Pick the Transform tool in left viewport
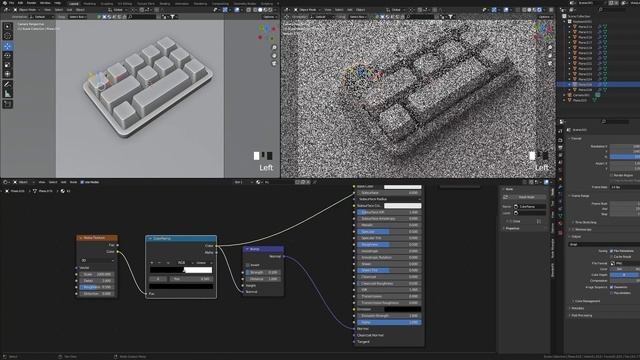This screenshot has height=360, width=640. click(8, 74)
